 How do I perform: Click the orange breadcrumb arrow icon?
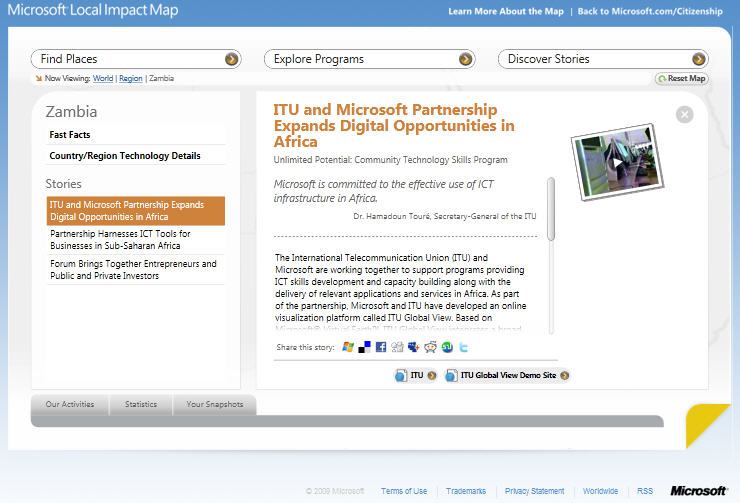pos(39,78)
